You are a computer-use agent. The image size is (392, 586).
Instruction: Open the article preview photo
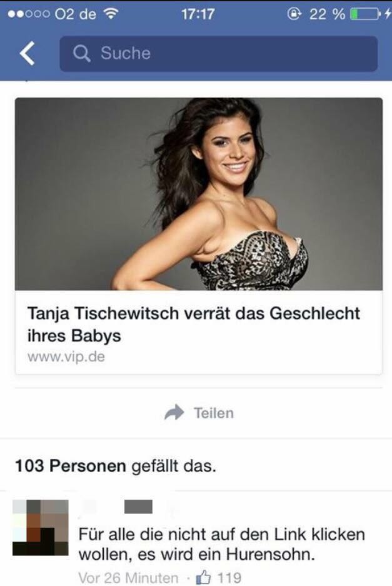(x=198, y=194)
